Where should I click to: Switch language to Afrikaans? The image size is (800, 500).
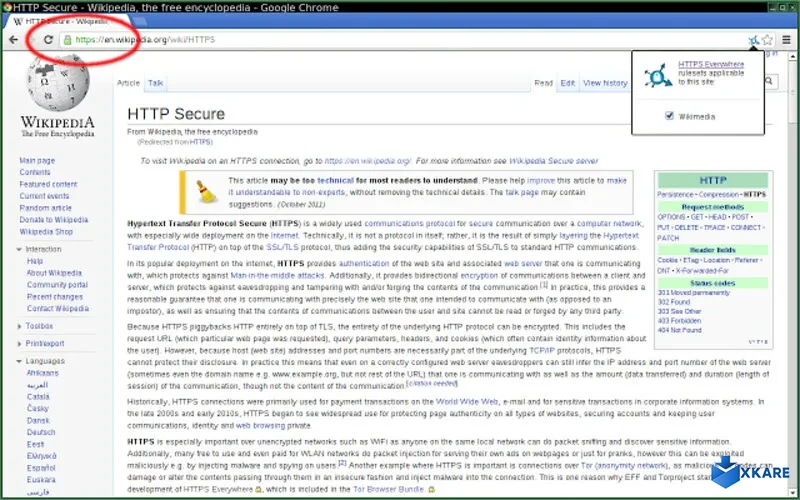tap(42, 373)
